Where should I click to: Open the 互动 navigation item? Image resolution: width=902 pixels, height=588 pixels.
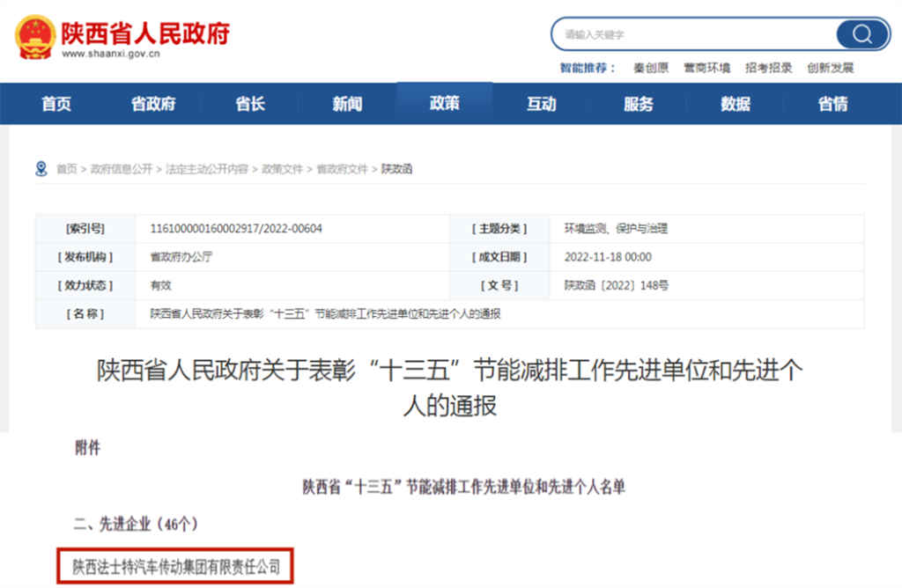pyautogui.click(x=540, y=103)
